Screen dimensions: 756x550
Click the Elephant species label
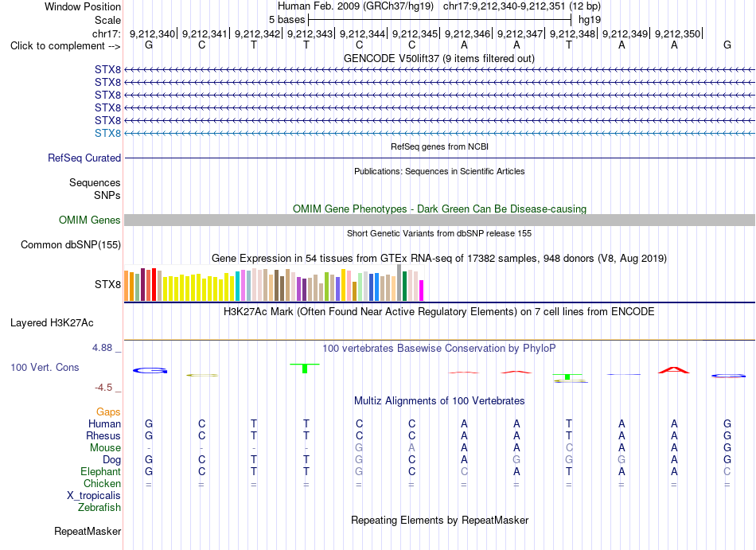point(100,471)
